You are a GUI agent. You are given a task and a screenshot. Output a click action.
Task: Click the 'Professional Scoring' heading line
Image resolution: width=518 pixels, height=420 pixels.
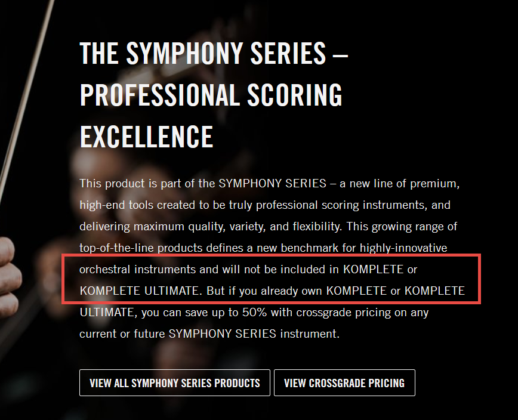(x=211, y=95)
